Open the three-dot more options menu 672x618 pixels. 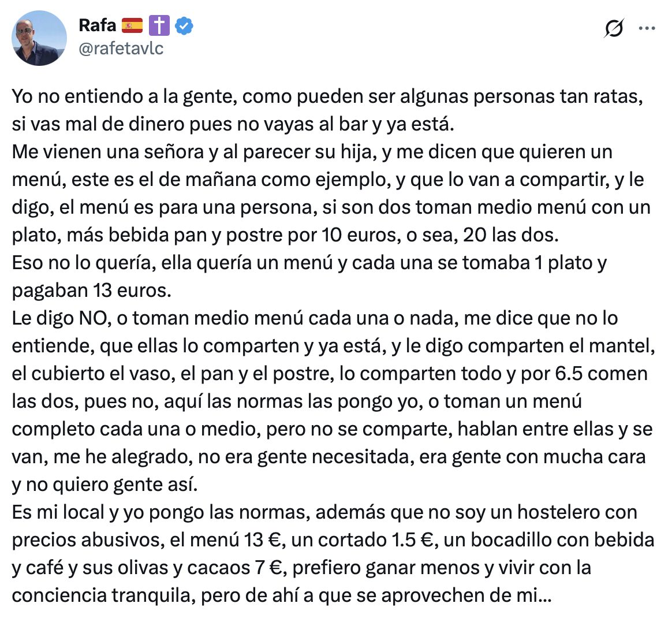click(647, 28)
